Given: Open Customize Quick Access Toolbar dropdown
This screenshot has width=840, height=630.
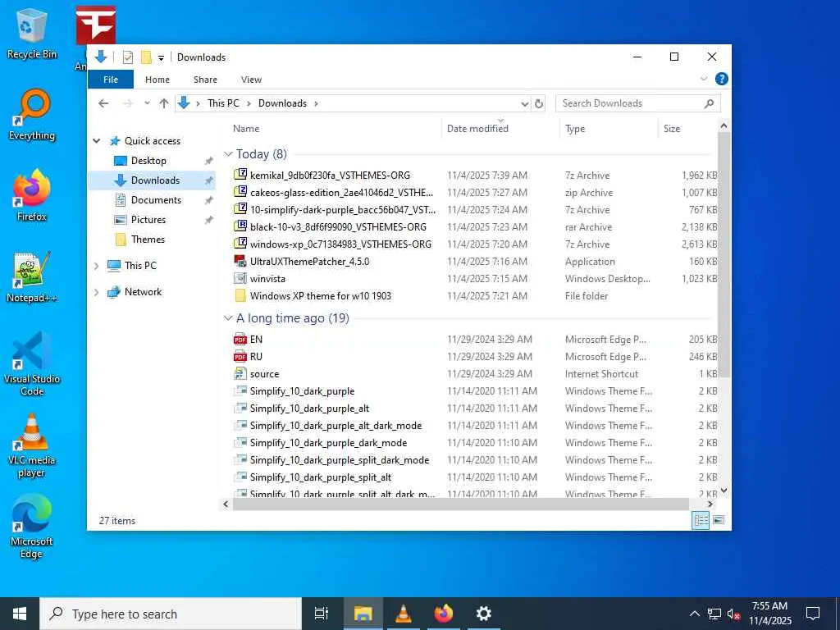Looking at the screenshot, I should (161, 58).
